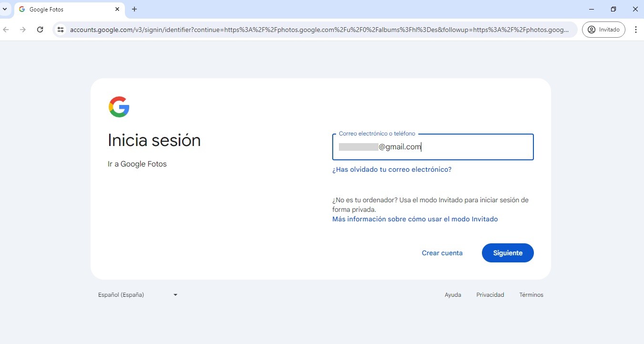Open the tab search dropdown arrow

point(5,9)
